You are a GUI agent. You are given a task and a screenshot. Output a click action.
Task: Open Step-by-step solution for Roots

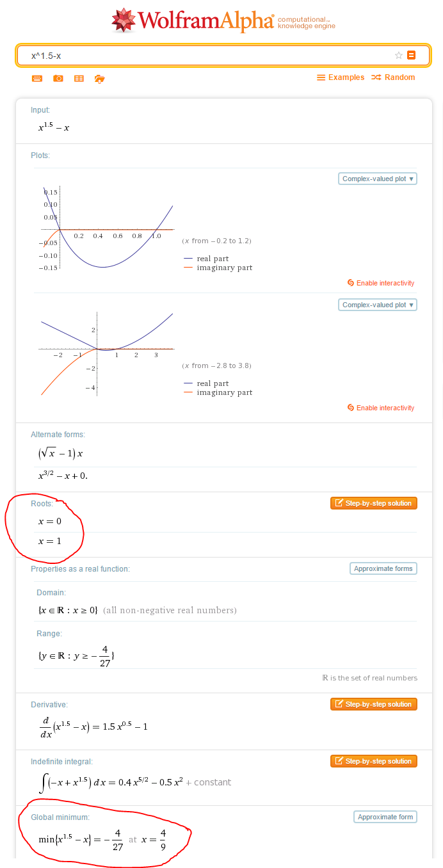[x=373, y=503]
